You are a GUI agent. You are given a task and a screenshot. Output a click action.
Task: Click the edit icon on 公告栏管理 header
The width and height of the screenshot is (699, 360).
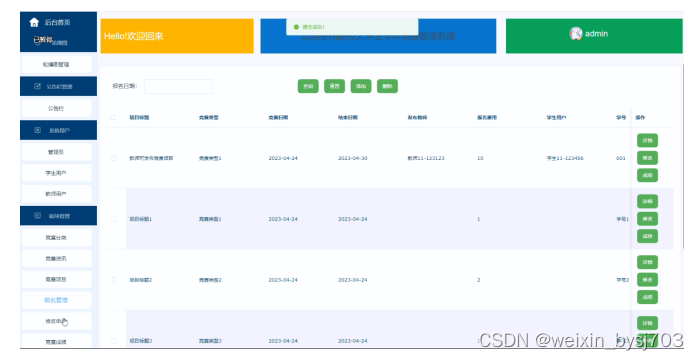coord(37,86)
